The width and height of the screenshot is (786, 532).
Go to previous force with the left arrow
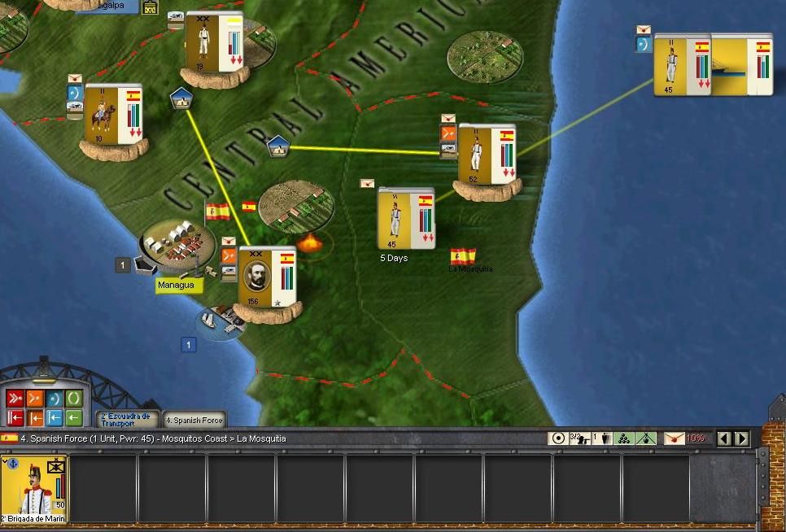tap(723, 438)
